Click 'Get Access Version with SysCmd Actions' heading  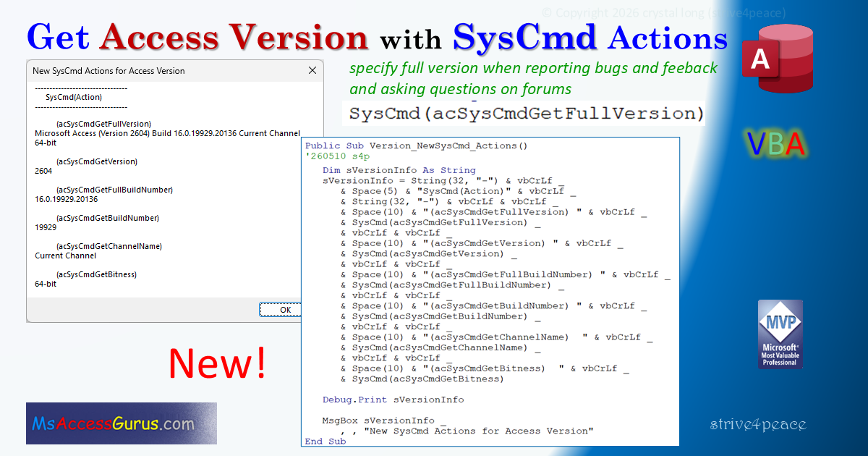pos(377,37)
